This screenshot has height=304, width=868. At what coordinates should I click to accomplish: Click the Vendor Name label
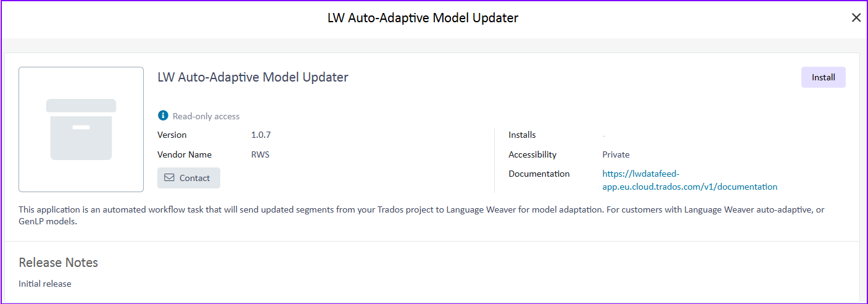point(184,154)
